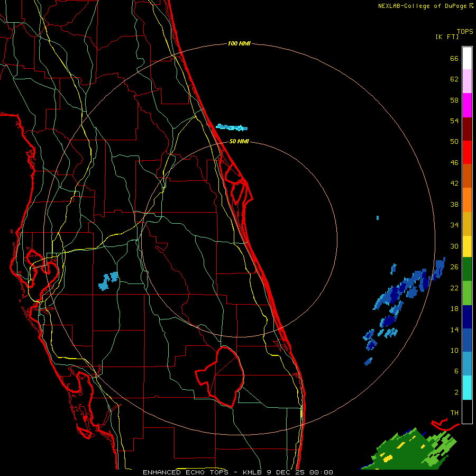Click the medium blue swatch between 10 and 14
The image size is (476, 476).
pyautogui.click(x=467, y=340)
